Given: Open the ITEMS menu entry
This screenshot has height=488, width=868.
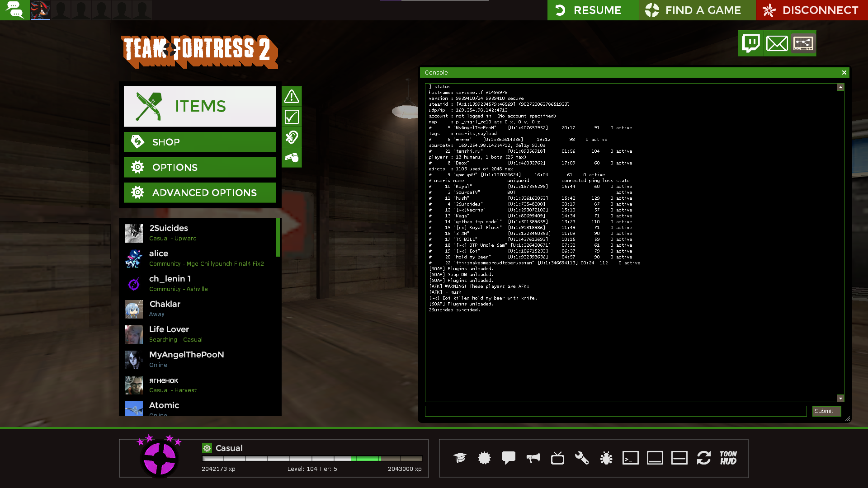Looking at the screenshot, I should 200,106.
